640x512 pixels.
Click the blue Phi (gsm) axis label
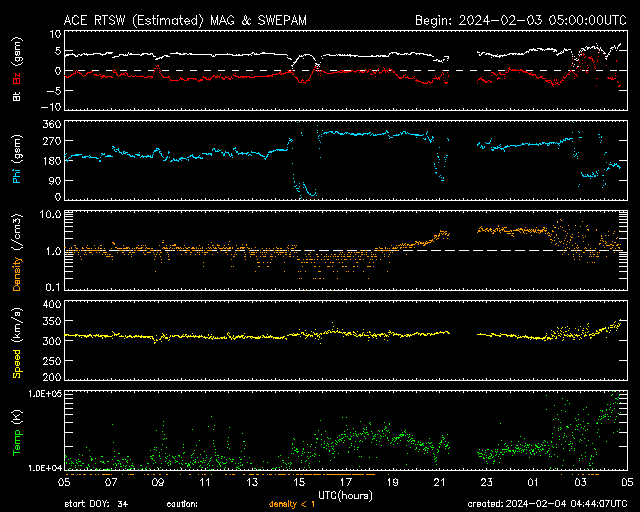click(x=16, y=160)
